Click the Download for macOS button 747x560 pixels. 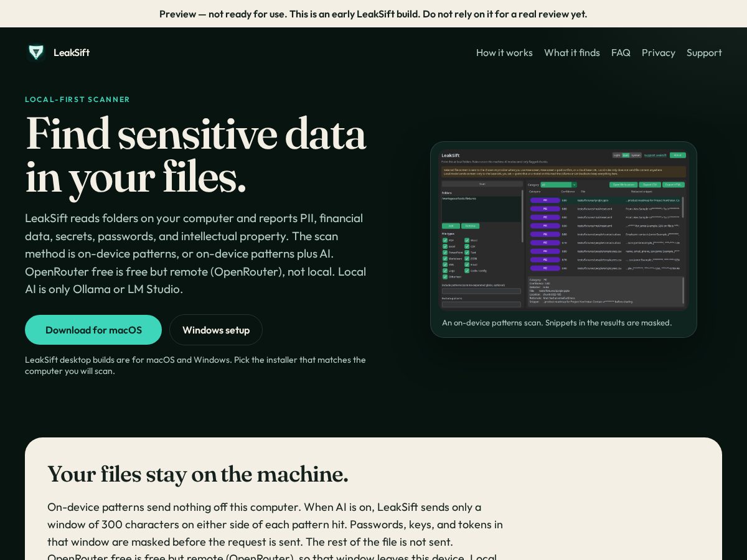pos(93,330)
